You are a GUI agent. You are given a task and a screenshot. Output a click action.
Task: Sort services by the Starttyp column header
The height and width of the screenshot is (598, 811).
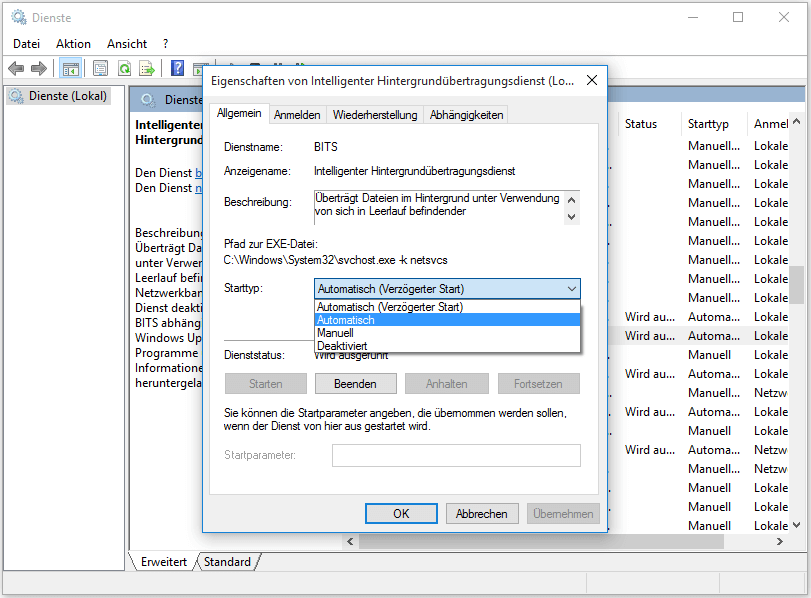pyautogui.click(x=708, y=124)
